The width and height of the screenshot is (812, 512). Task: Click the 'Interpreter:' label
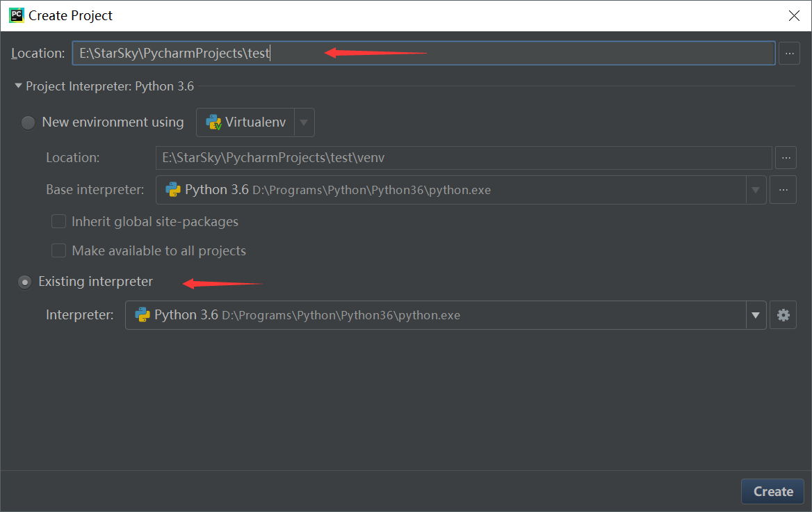(x=80, y=315)
